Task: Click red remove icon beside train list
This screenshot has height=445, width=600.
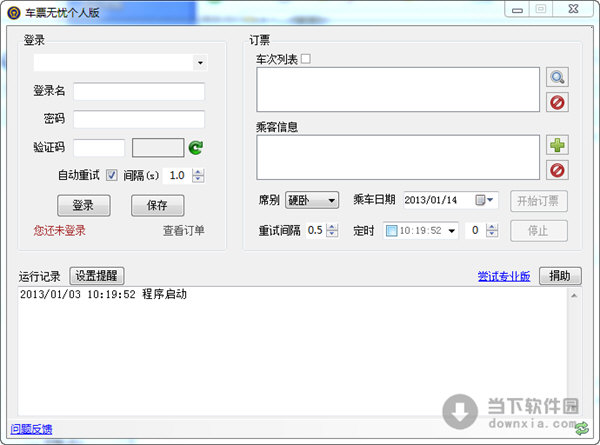Action: [557, 102]
